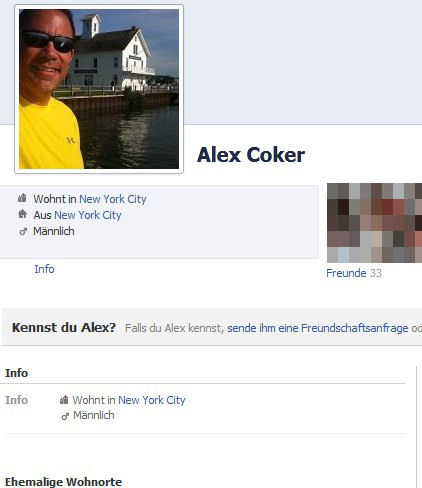
Task: Click the male gender icon beside Männlich
Action: pyautogui.click(x=23, y=231)
